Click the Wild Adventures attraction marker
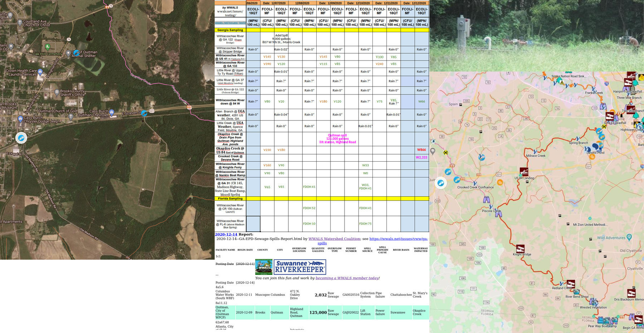This screenshot has height=333, width=644. click(629, 237)
